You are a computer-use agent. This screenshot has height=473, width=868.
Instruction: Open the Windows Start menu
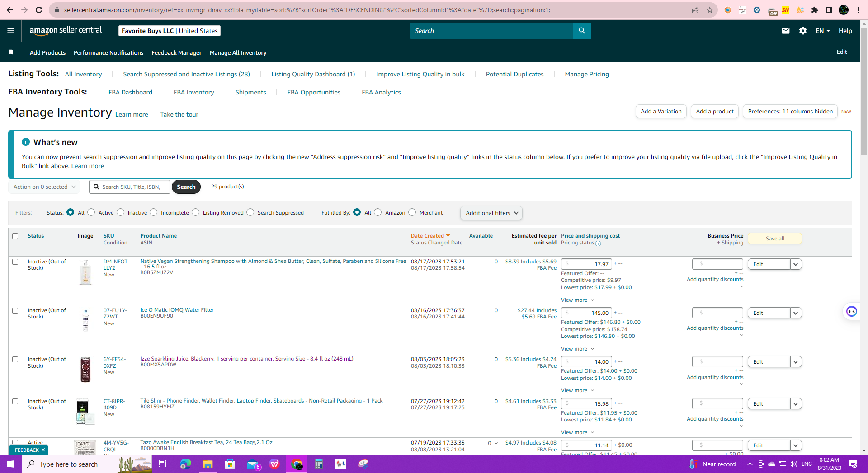pyautogui.click(x=11, y=464)
